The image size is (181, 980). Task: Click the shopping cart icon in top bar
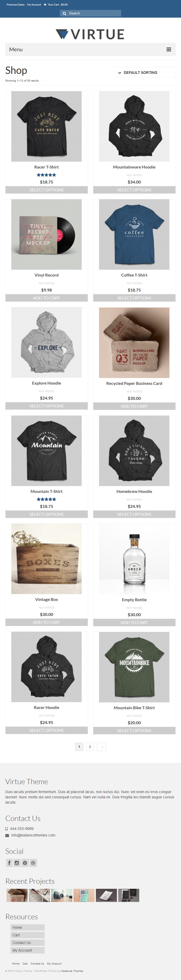click(x=45, y=4)
